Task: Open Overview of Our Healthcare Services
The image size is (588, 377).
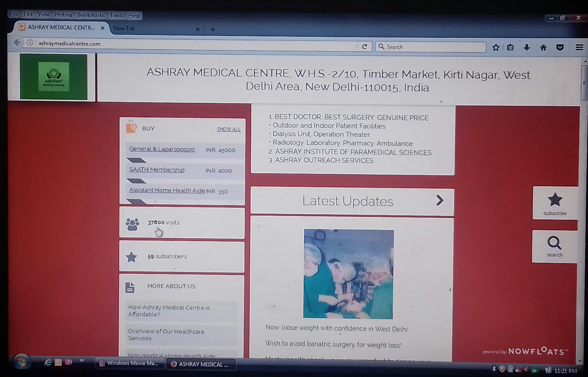Action: coord(166,335)
